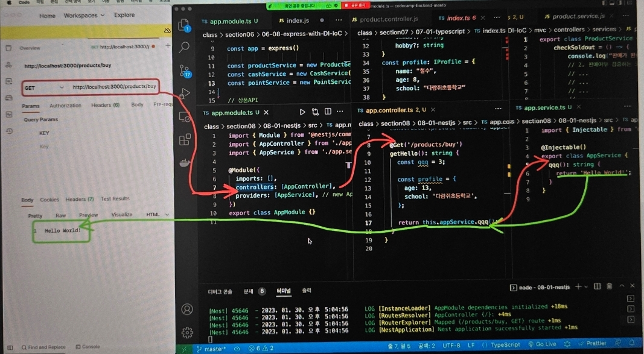This screenshot has width=644, height=354.
Task: Open Postman Mock Servers sidebar icon
Action: pyautogui.click(x=8, y=98)
